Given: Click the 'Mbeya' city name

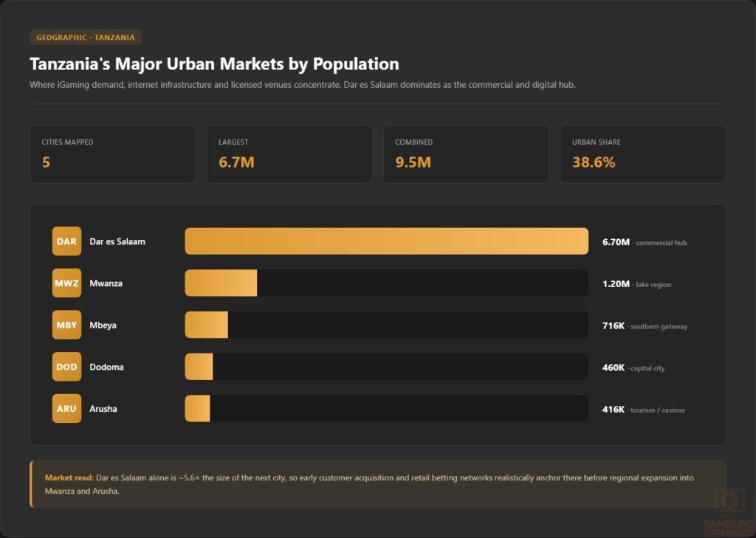Looking at the screenshot, I should tap(103, 325).
